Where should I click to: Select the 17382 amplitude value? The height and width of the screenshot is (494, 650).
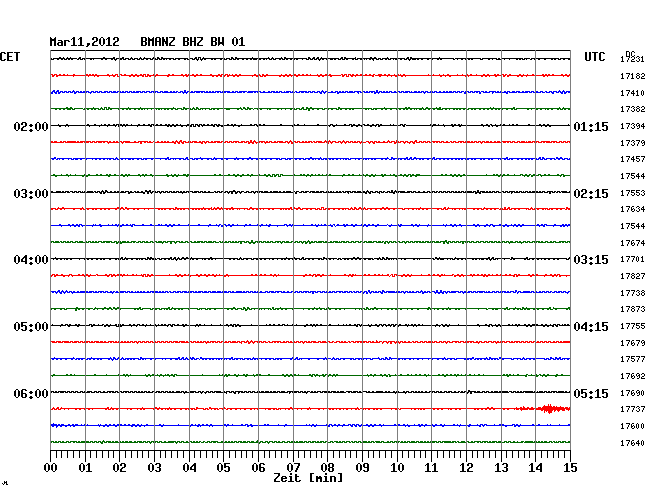[633, 109]
